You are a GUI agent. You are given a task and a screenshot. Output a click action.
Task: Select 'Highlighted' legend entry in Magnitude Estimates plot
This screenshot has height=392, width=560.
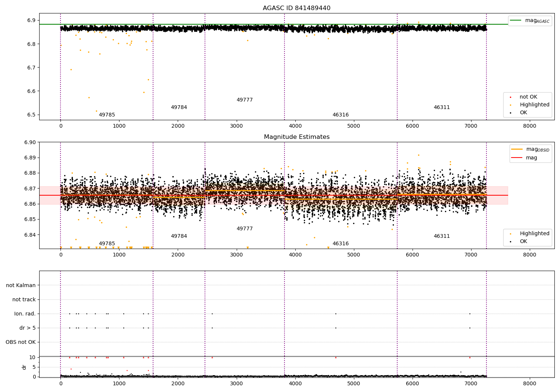[x=535, y=234]
